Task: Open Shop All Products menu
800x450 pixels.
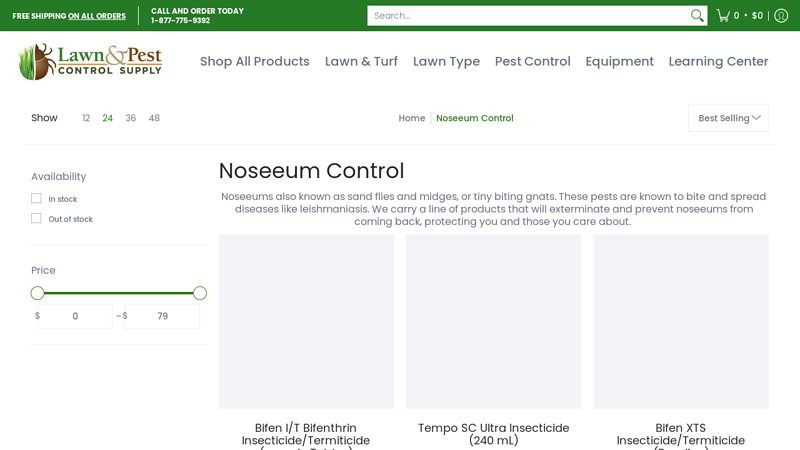Action: [255, 61]
